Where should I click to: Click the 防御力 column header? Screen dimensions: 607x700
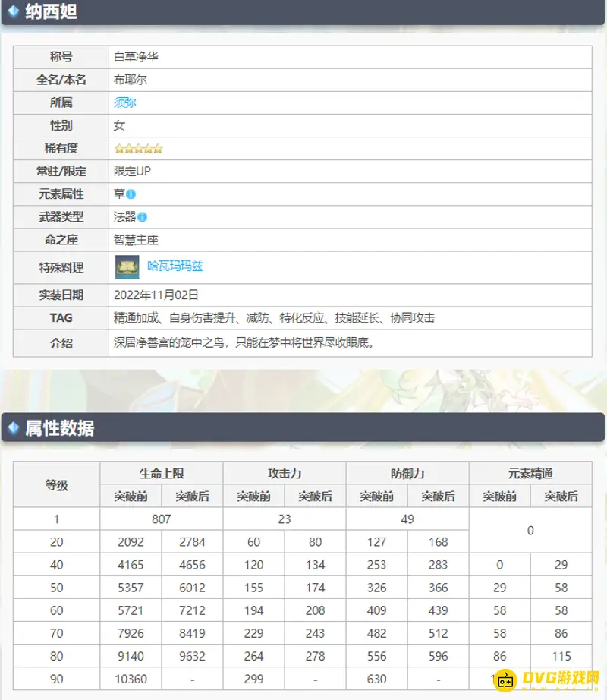click(x=407, y=473)
